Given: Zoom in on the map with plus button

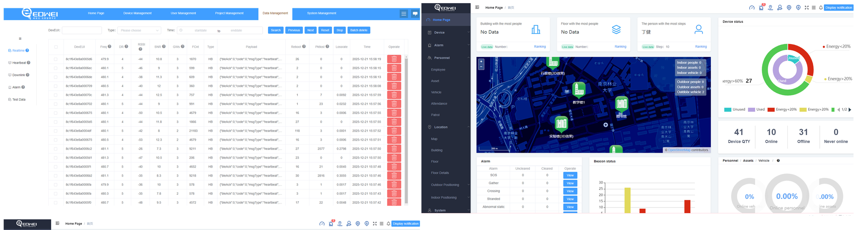Looking at the screenshot, I should (x=481, y=62).
